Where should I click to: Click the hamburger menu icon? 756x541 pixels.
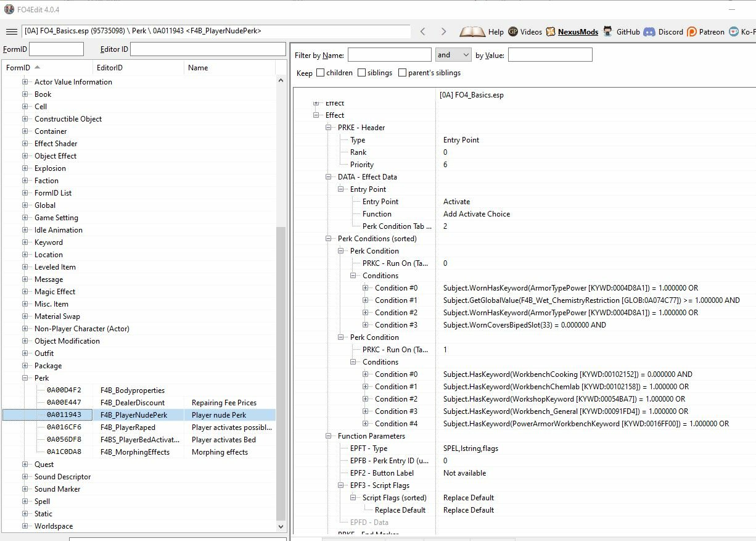[11, 31]
